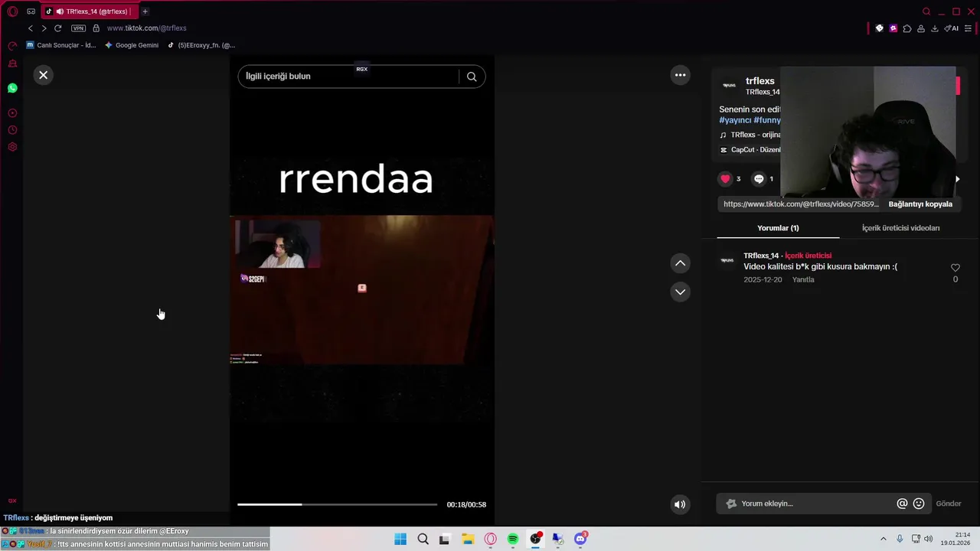Open history clock icon in sidebar
The image size is (980, 551).
[12, 130]
